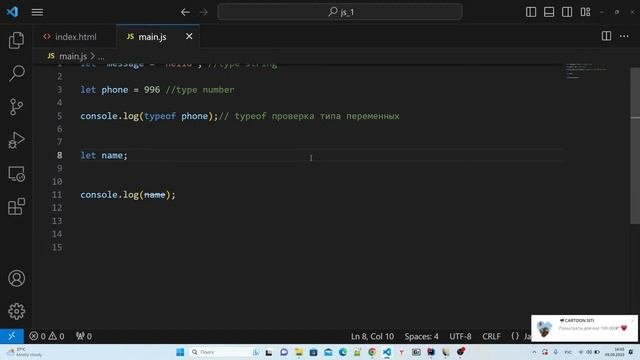Click the typeof keyword on line 5

(x=160, y=116)
